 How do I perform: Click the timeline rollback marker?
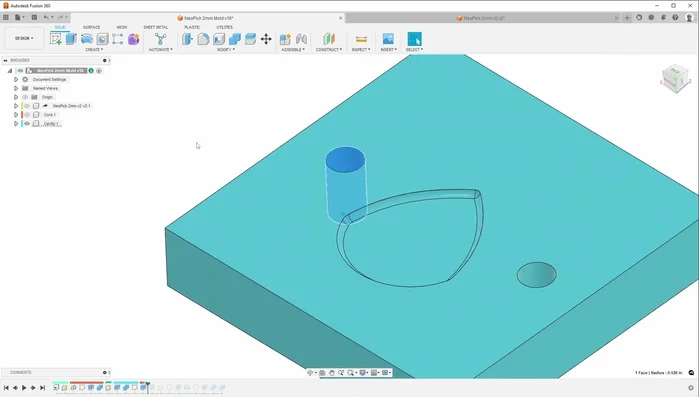point(148,387)
